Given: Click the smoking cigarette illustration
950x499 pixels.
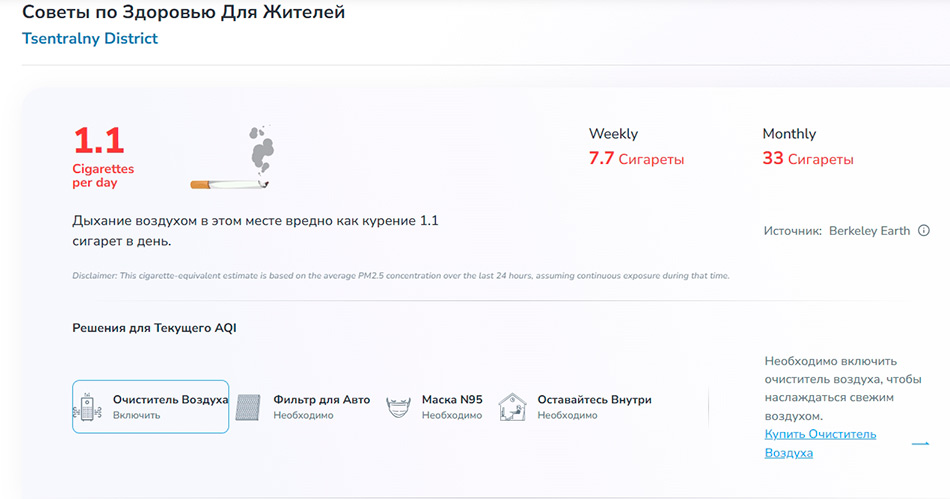Looking at the screenshot, I should pos(234,161).
